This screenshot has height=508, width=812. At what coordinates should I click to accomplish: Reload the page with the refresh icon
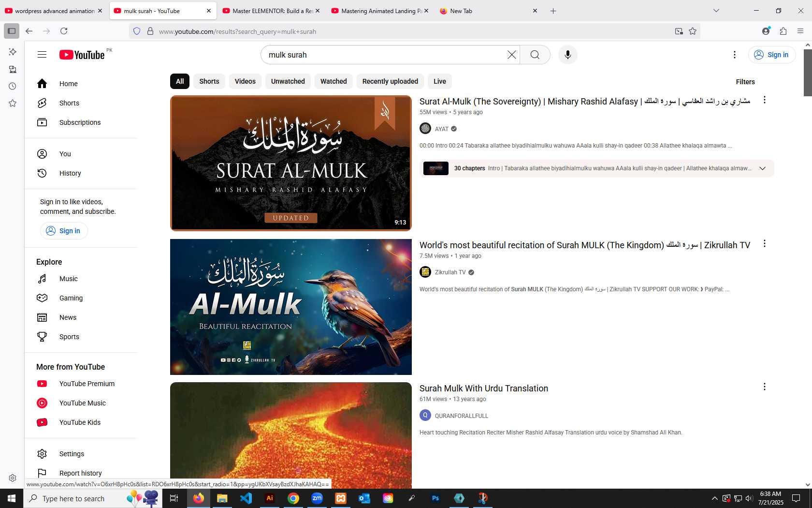[64, 31]
